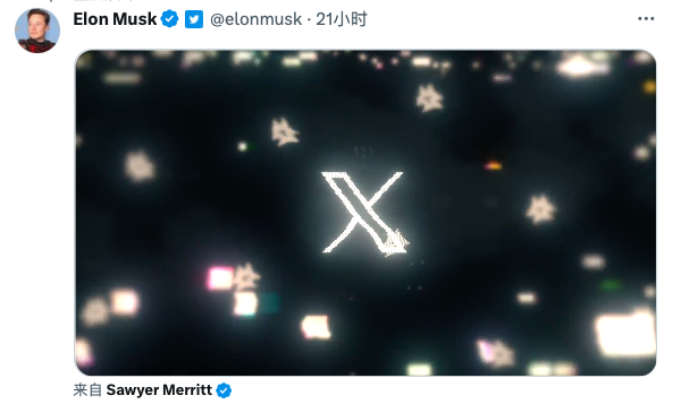Open the Elon Musk display name link
The image size is (673, 405).
[115, 19]
